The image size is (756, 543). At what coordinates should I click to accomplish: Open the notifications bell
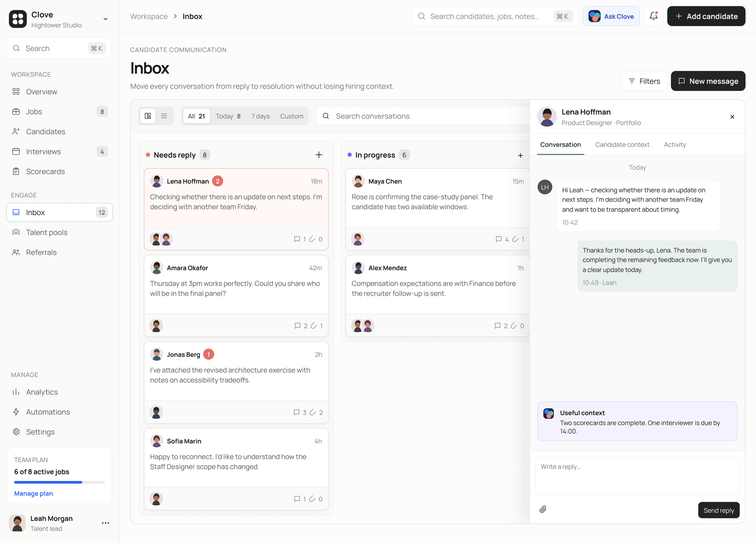(653, 16)
